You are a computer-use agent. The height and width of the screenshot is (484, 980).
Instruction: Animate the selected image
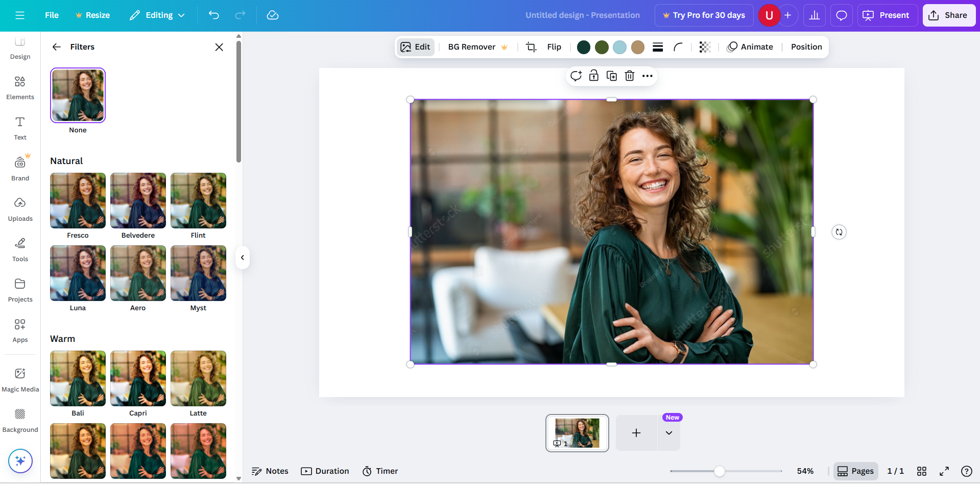750,47
